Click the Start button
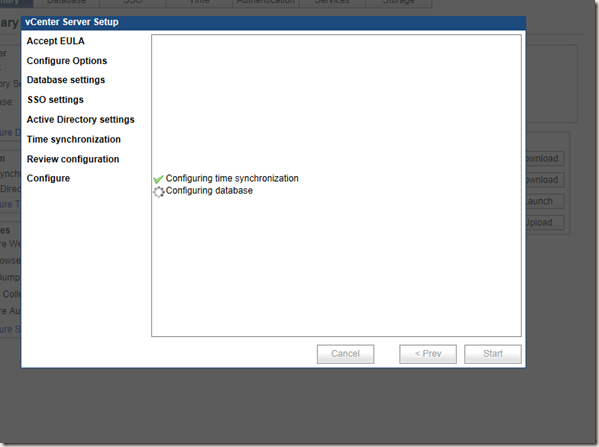Viewport: 599px width, 447px height. [x=493, y=354]
